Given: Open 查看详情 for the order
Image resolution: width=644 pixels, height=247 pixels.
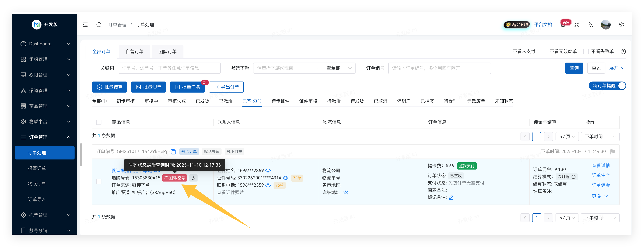Looking at the screenshot, I should click(601, 165).
